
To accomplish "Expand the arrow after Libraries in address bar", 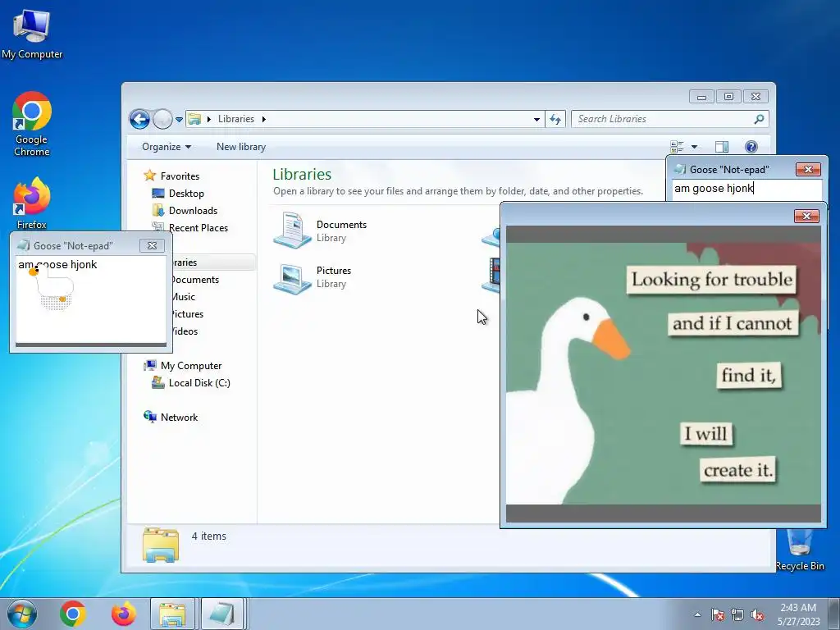I will [x=263, y=119].
